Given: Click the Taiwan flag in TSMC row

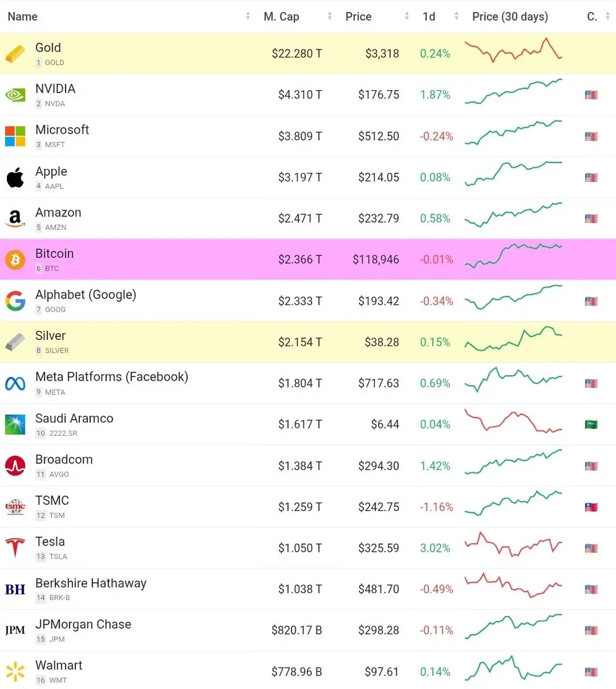Looking at the screenshot, I should point(591,508).
